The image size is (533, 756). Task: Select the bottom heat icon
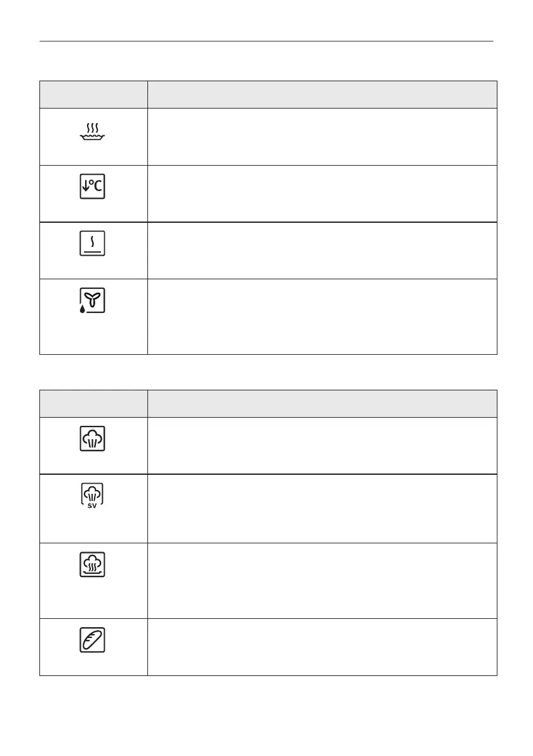[93, 243]
